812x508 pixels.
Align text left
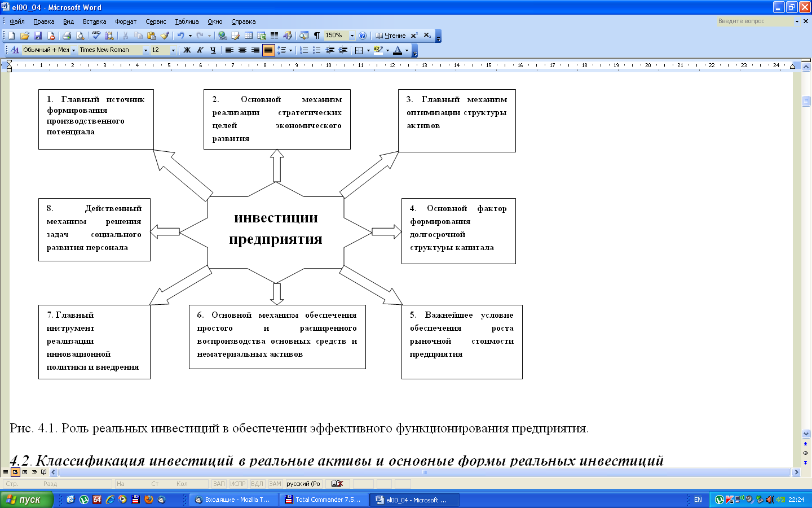229,50
